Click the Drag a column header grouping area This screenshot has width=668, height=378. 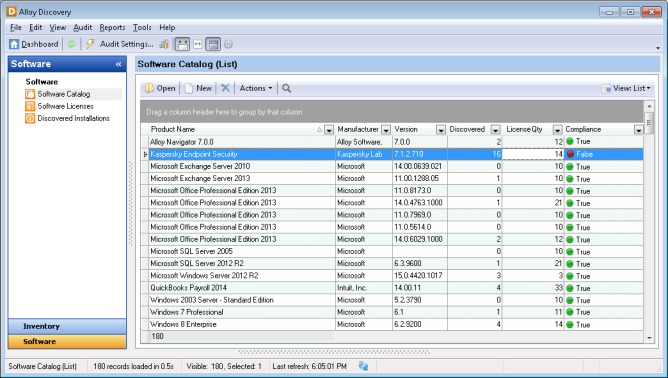392,112
